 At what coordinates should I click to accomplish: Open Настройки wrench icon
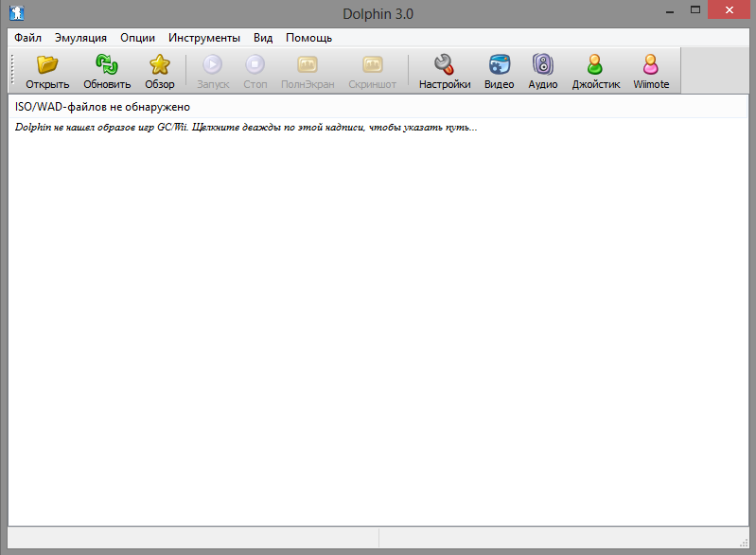point(444,64)
